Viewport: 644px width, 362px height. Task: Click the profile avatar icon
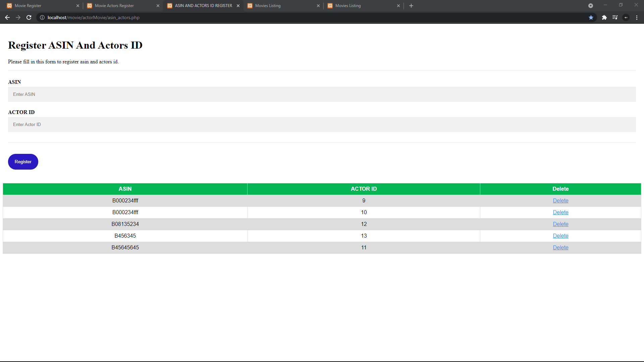(626, 17)
